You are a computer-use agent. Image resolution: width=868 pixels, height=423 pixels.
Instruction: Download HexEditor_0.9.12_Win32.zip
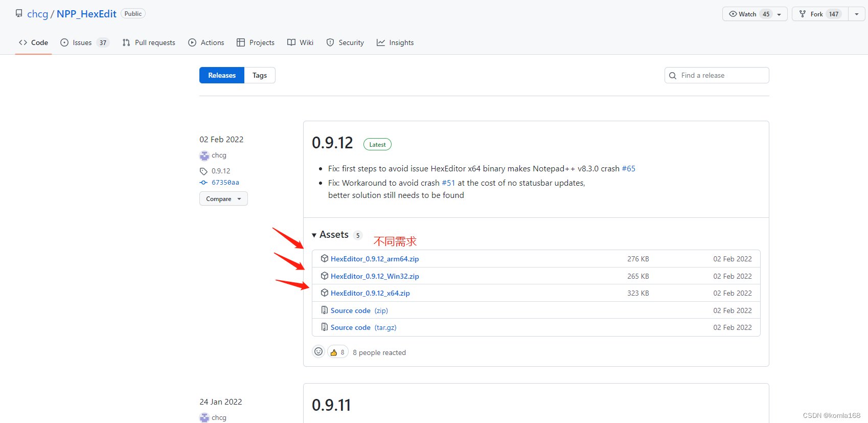pyautogui.click(x=375, y=276)
